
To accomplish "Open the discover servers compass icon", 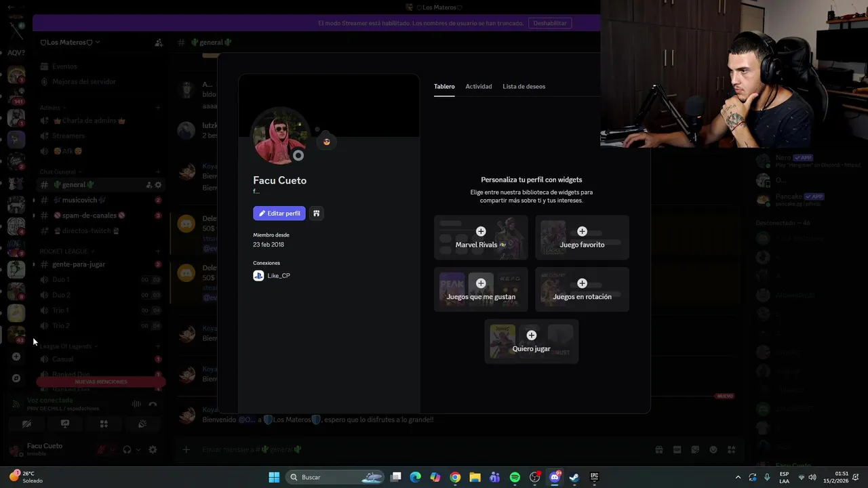I will click(x=16, y=378).
